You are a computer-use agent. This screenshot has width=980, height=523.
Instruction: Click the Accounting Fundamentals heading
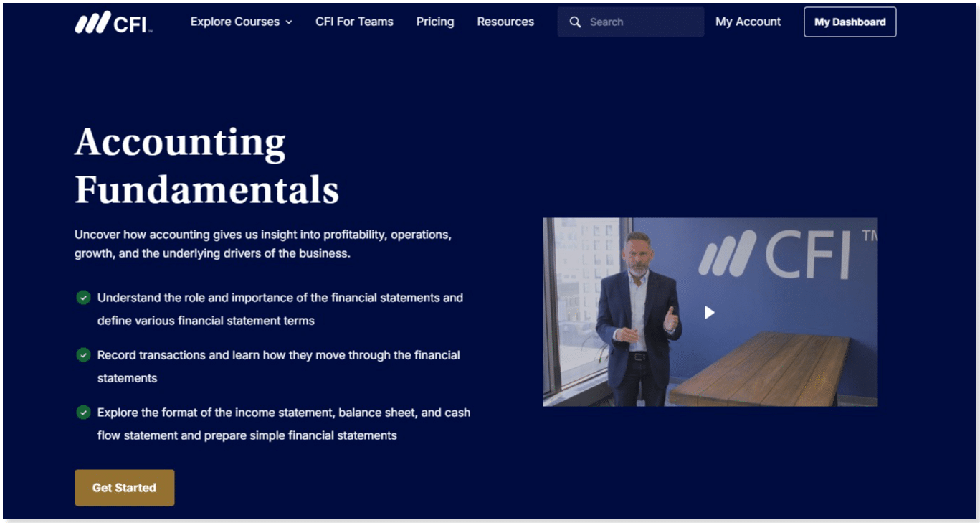pyautogui.click(x=206, y=166)
